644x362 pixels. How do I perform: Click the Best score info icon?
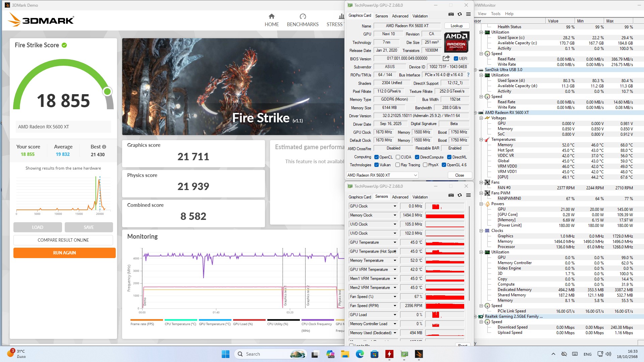coord(104,147)
